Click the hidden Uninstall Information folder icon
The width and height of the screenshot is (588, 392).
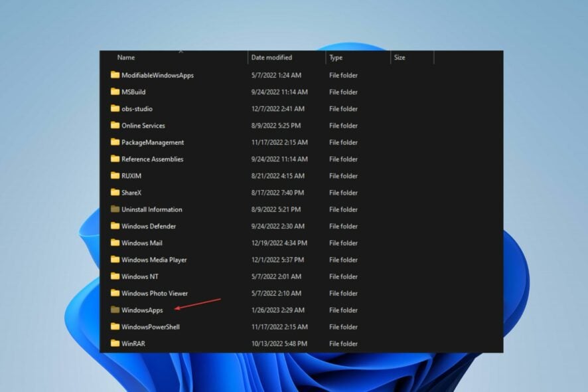coord(115,209)
